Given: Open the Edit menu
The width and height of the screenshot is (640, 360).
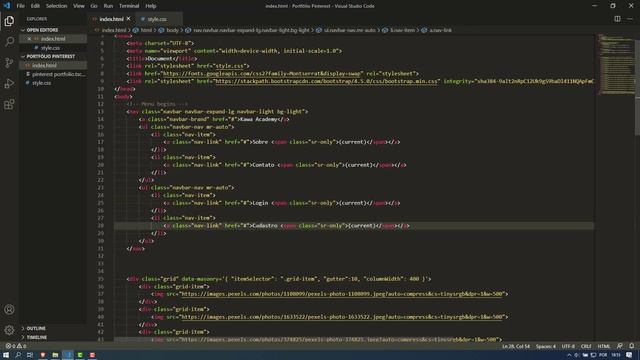Looking at the screenshot, I should (x=35, y=6).
